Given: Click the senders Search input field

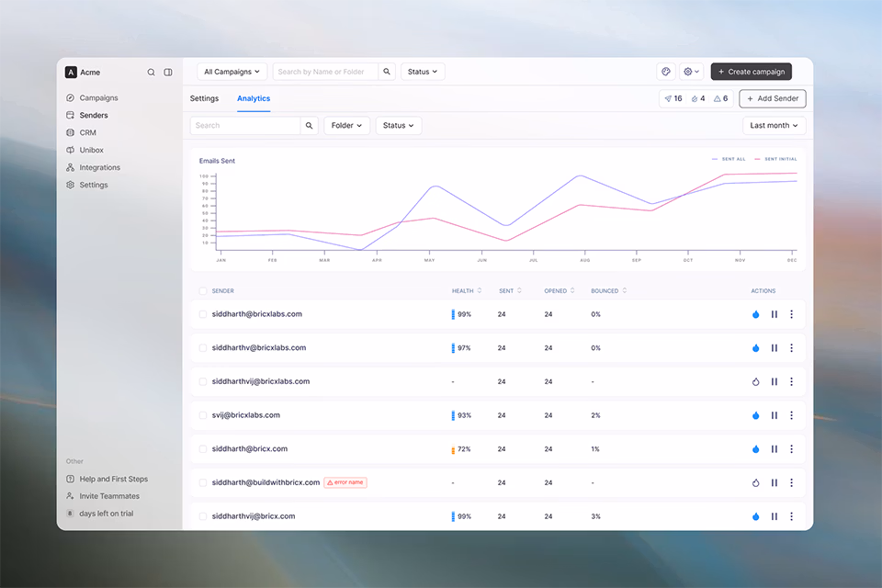Looking at the screenshot, I should point(245,126).
